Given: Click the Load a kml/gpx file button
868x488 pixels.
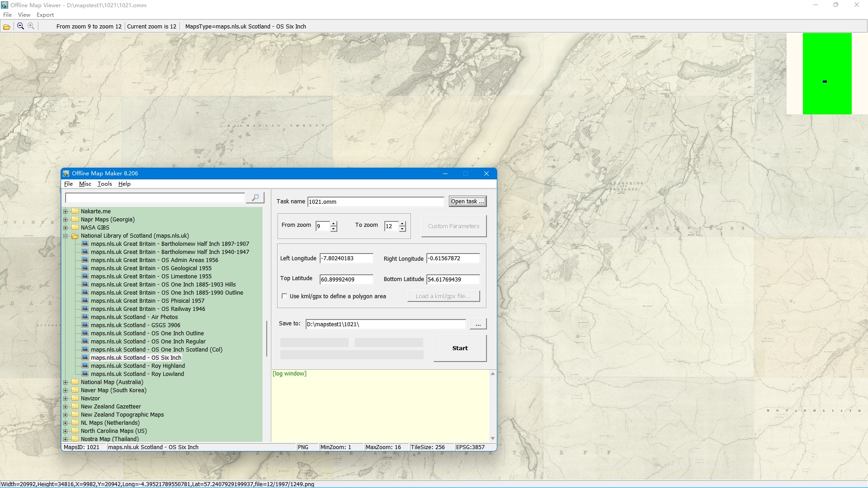Looking at the screenshot, I should pos(443,296).
